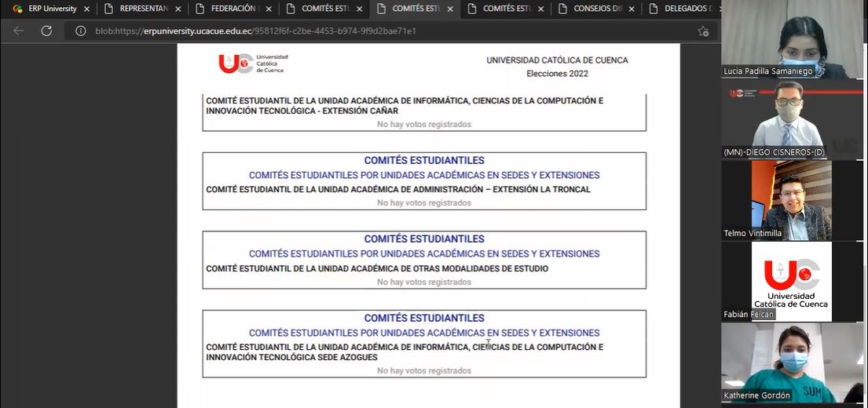Screen dimensions: 868x408
Task: Click 'No hay votos registrados' under Sede Azogues
Action: coord(424,371)
